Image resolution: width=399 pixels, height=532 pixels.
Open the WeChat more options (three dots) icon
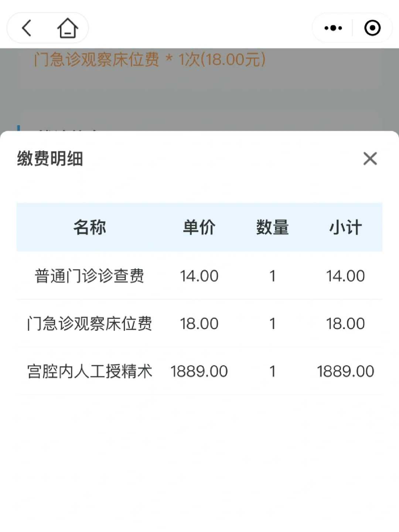[x=332, y=28]
